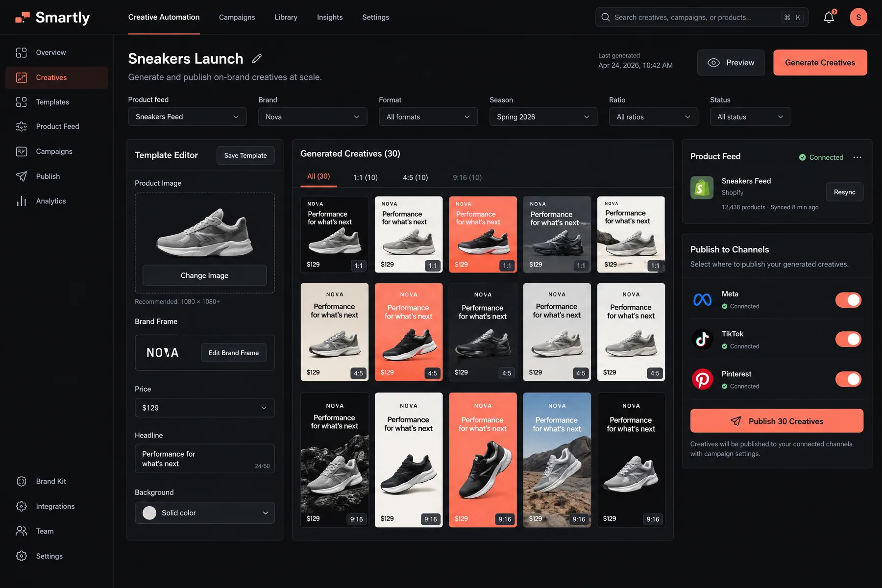Image resolution: width=882 pixels, height=588 pixels.
Task: Click the Solid color background swatch
Action: [149, 513]
